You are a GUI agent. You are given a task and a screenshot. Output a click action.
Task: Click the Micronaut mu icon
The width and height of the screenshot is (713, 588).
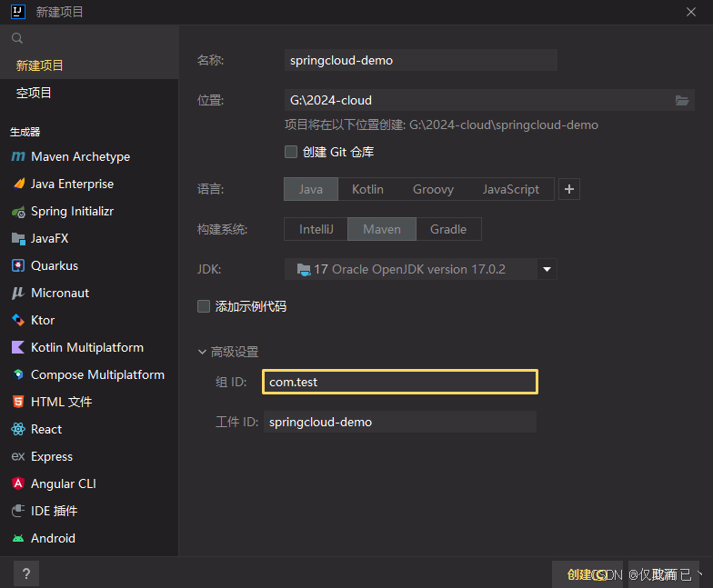(x=18, y=293)
